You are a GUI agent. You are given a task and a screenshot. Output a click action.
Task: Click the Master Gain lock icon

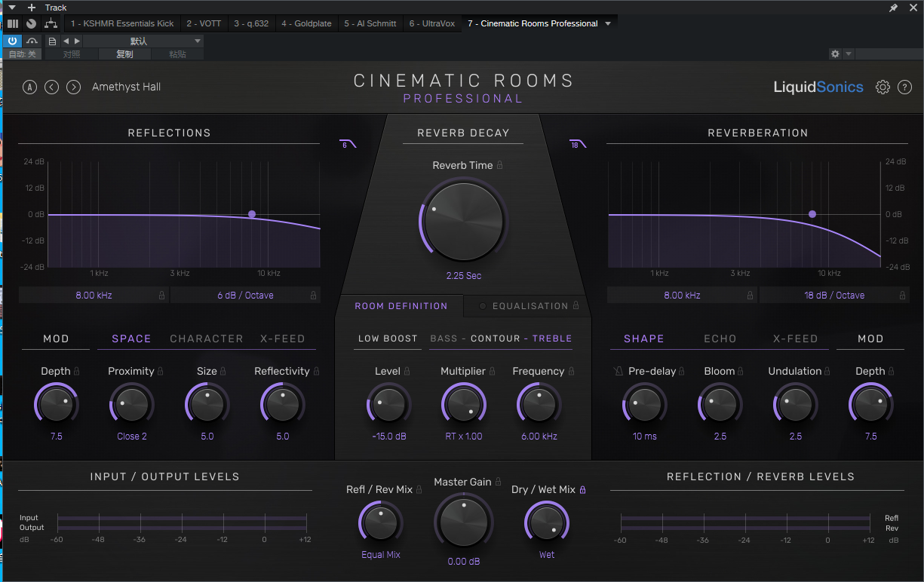pyautogui.click(x=498, y=482)
